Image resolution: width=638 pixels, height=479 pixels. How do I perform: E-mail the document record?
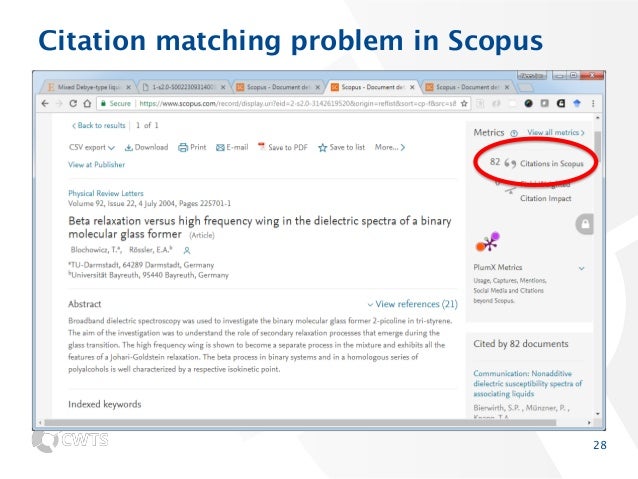(232, 147)
